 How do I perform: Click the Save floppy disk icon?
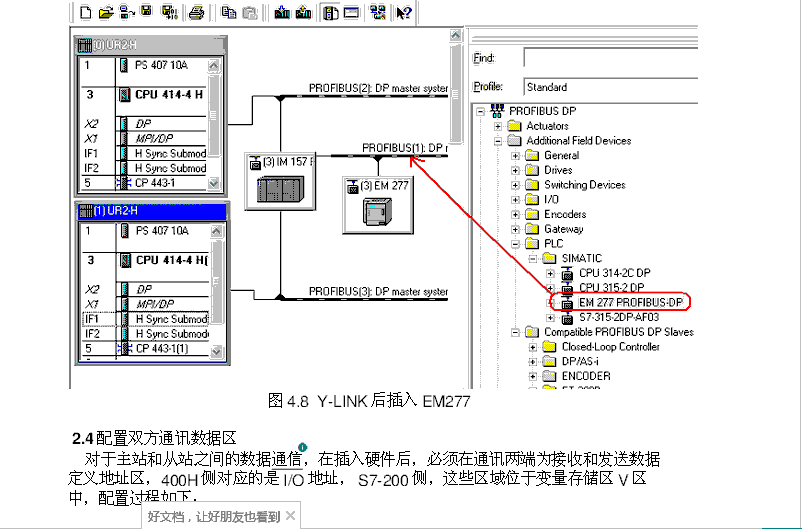147,11
